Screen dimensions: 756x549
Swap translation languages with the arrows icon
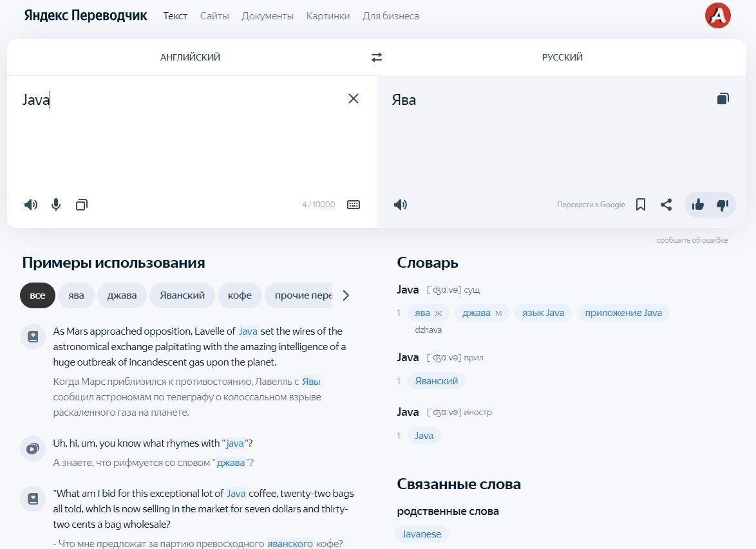click(x=377, y=57)
